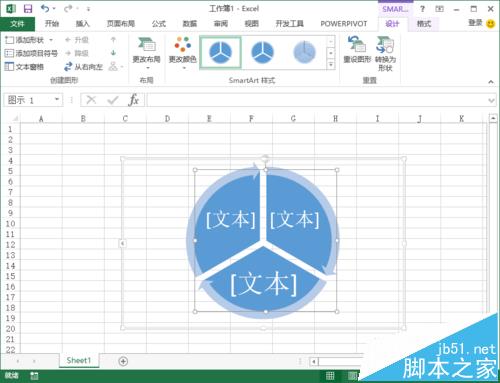Switch to the 开发工具 tab
Screen dimensions: 500x383
[x=289, y=24]
